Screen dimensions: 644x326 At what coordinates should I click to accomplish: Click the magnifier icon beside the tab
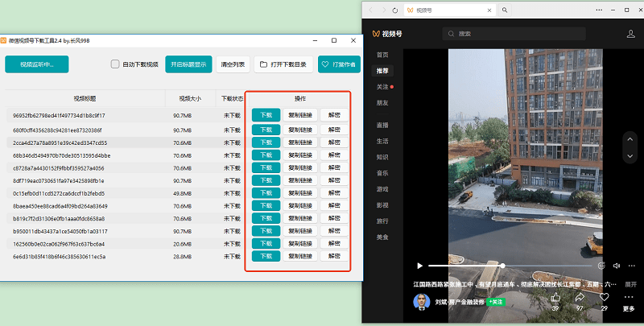tap(505, 10)
